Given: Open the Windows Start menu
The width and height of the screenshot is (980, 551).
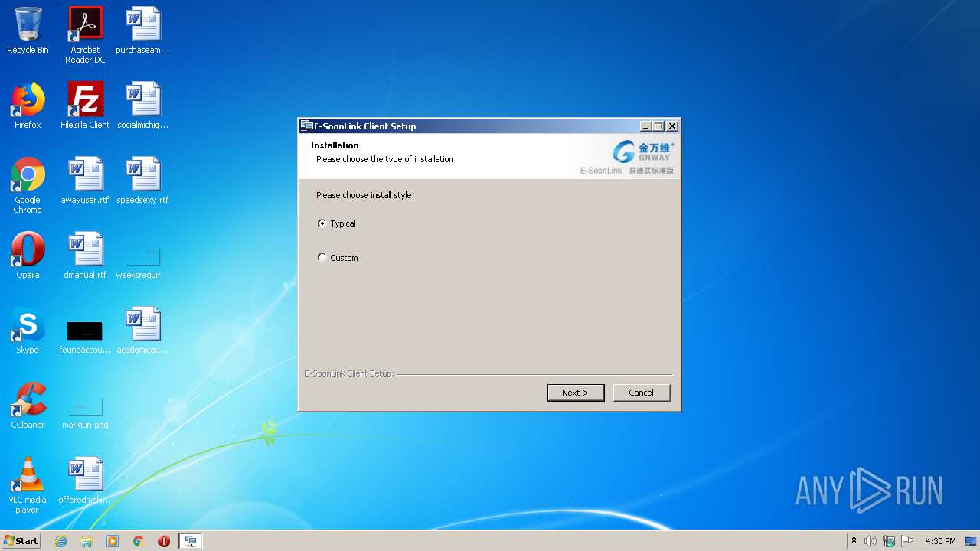Looking at the screenshot, I should [x=21, y=541].
